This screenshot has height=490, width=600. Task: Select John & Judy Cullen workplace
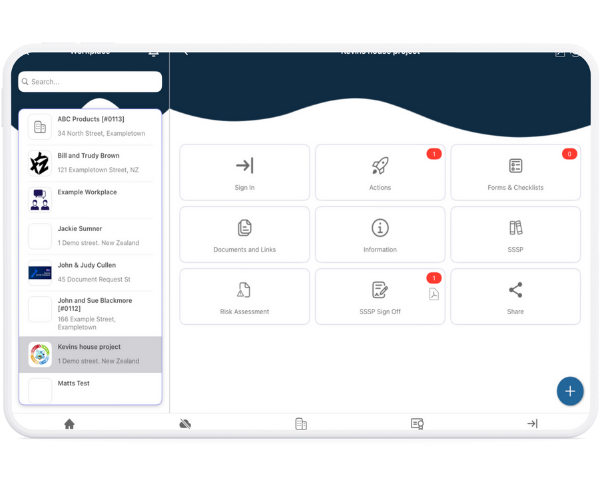[90, 272]
